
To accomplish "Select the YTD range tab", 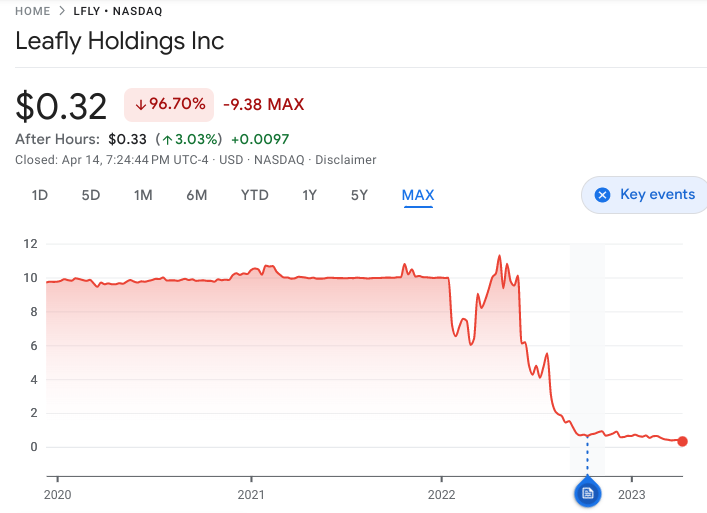I will [x=255, y=195].
